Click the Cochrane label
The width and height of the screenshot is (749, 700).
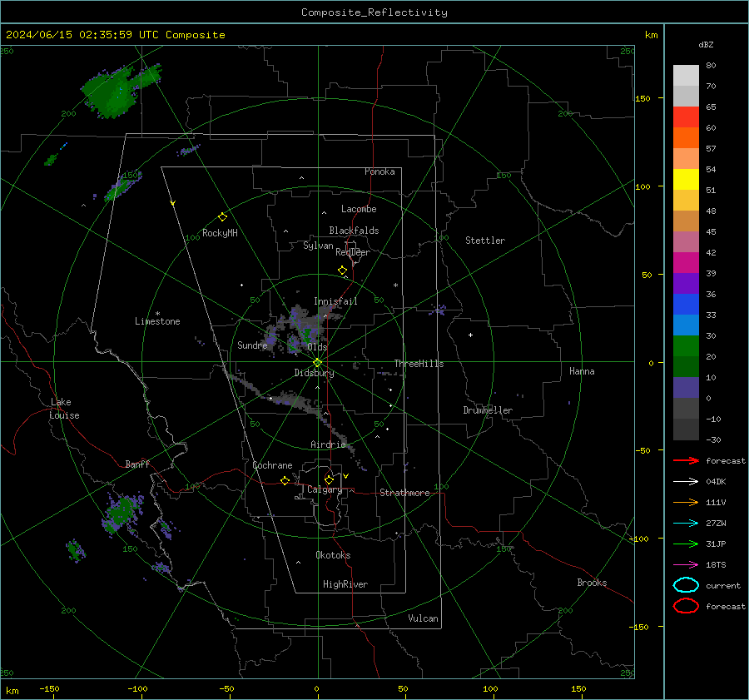click(272, 465)
